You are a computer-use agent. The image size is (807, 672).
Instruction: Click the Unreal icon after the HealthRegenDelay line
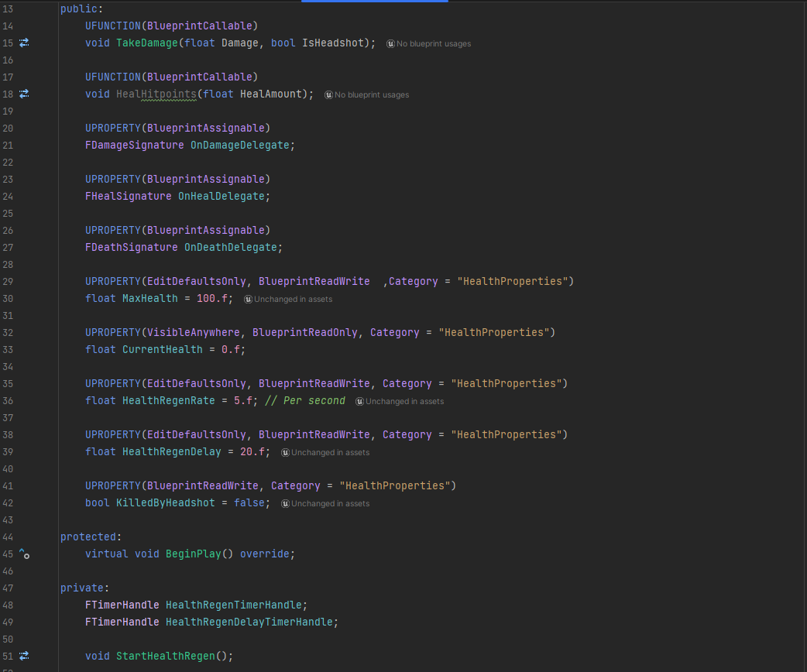click(285, 452)
